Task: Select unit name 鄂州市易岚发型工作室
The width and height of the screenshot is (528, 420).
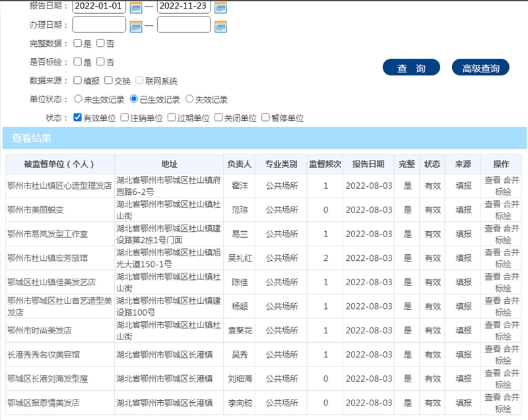Action: click(48, 234)
